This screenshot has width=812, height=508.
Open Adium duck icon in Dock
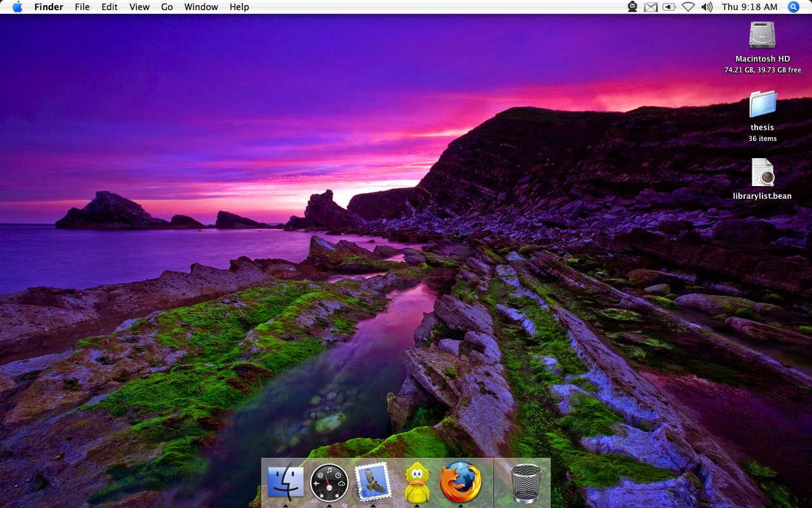click(x=416, y=482)
